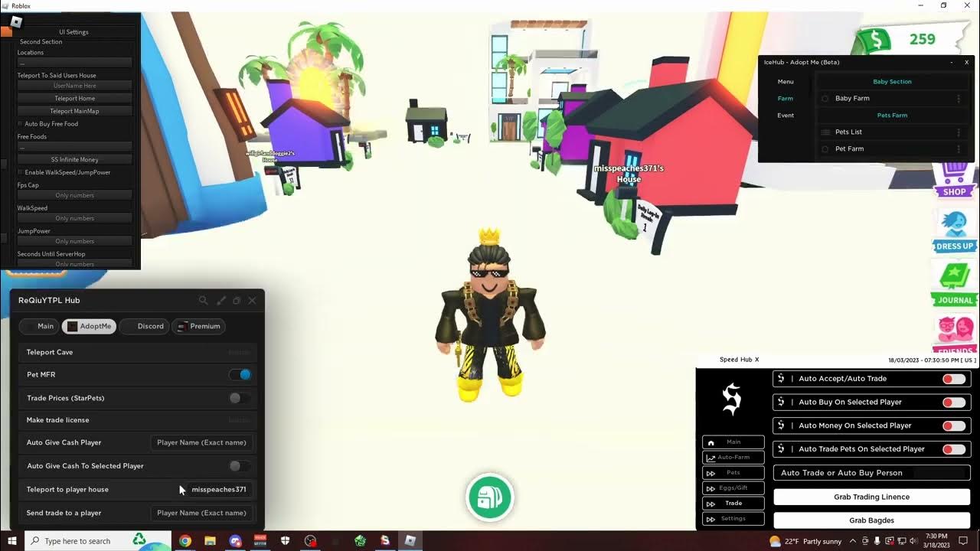980x551 pixels.
Task: Open the Free Foods dropdown
Action: pos(75,147)
